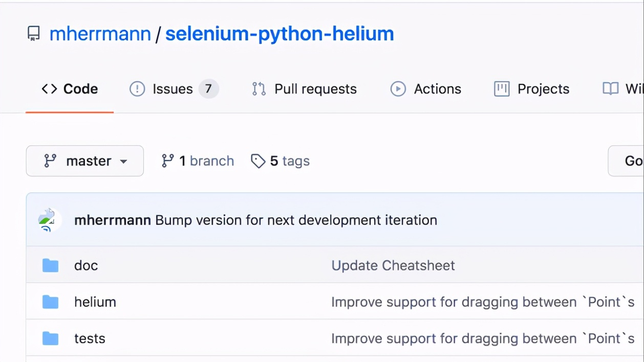Open the partially visible Wiki tab
The width and height of the screenshot is (644, 362).
tap(623, 89)
